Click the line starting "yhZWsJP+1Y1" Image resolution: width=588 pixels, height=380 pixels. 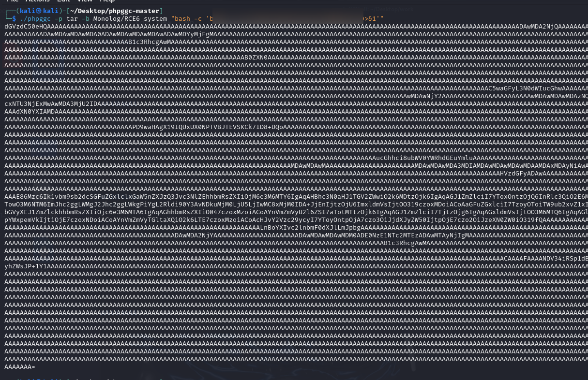[296, 266]
